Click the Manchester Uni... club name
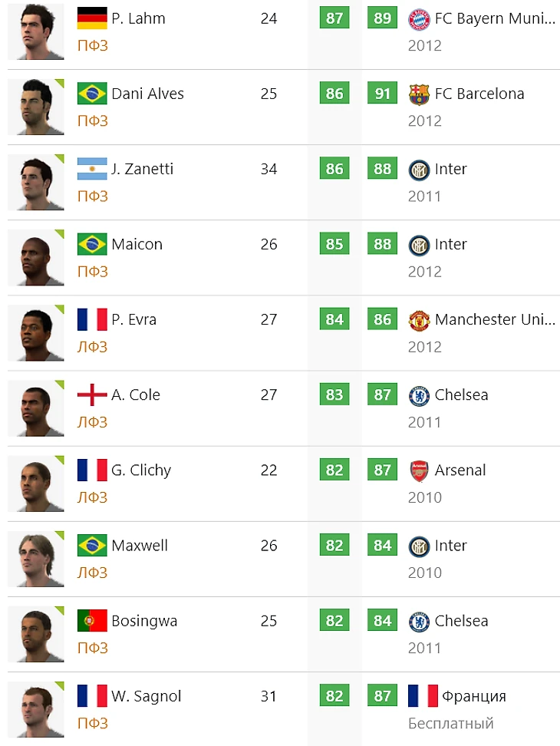The height and width of the screenshot is (746, 560). (495, 319)
